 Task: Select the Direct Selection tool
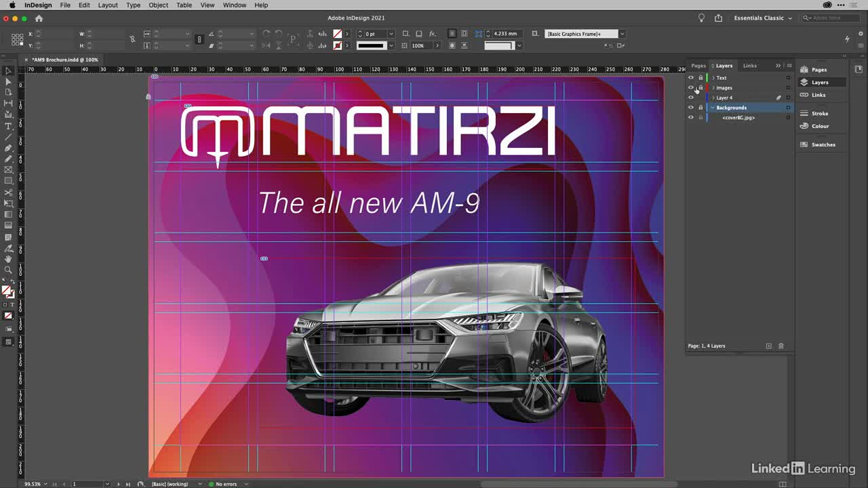tap(8, 81)
